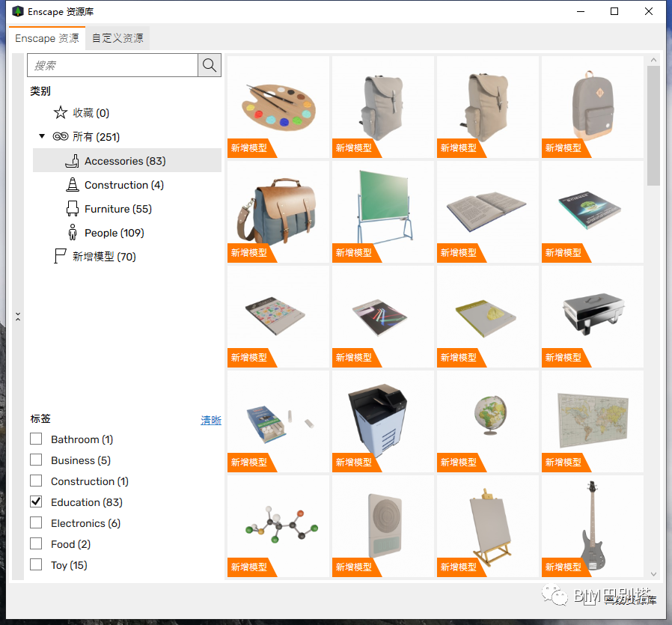
Task: Check the Construction (1) tag filter
Action: coord(36,481)
